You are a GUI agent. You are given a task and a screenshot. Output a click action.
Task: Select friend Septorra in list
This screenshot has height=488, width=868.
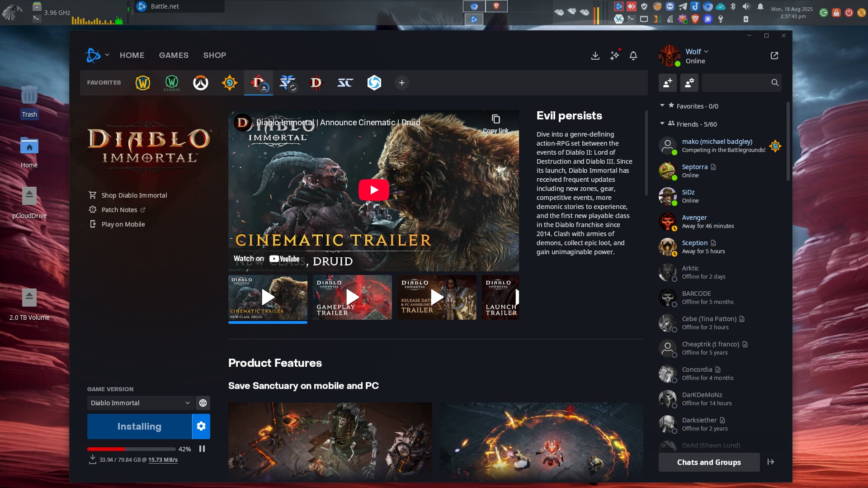coord(720,171)
